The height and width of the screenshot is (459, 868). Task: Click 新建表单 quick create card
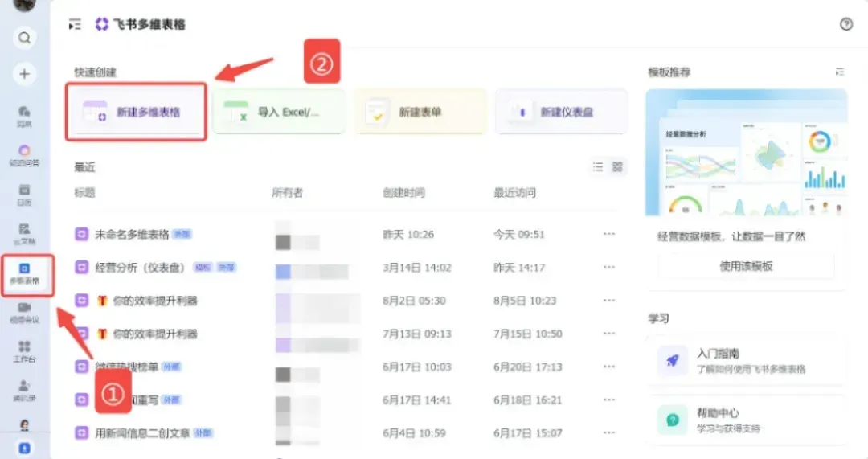(420, 112)
